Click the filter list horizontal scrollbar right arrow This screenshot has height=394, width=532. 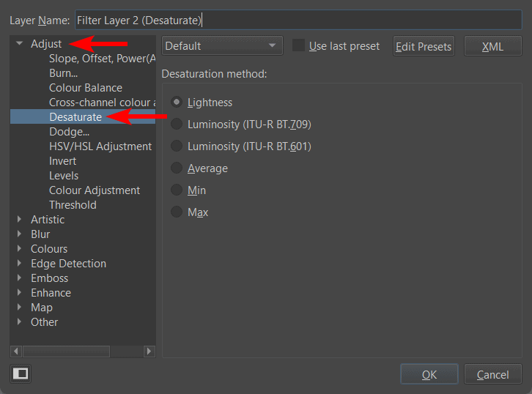click(x=149, y=352)
